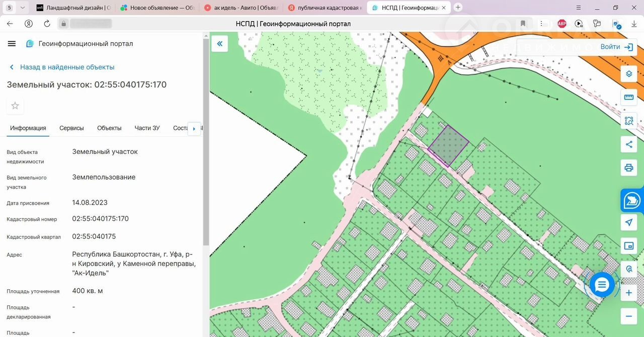The image size is (644, 337).
Task: Activate the search-by-area selection tool
Action: (x=628, y=121)
